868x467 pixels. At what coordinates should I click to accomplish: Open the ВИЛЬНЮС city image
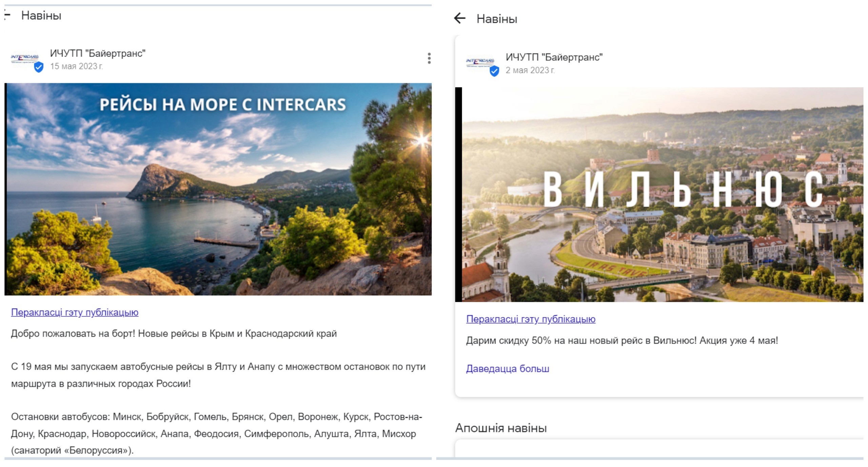coord(659,195)
